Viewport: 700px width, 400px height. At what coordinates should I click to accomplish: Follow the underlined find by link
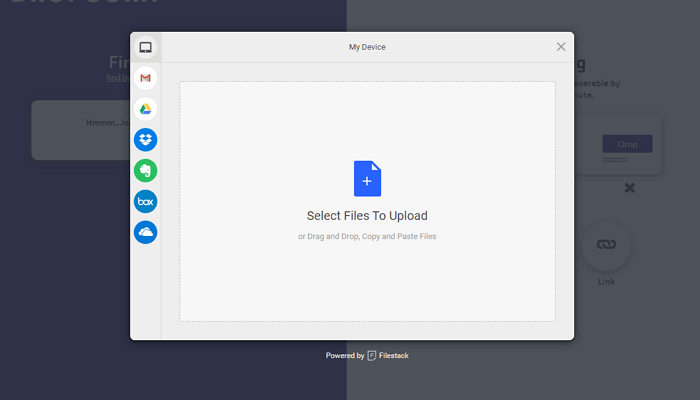(118, 78)
